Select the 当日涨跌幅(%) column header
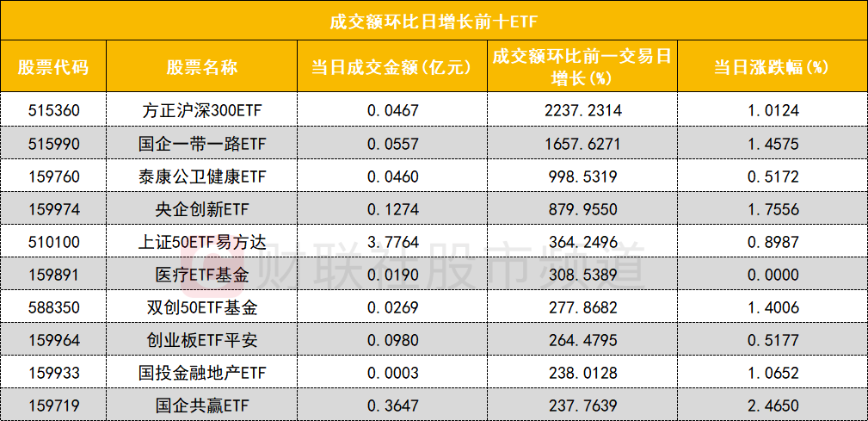Image resolution: width=868 pixels, height=421 pixels. point(770,67)
